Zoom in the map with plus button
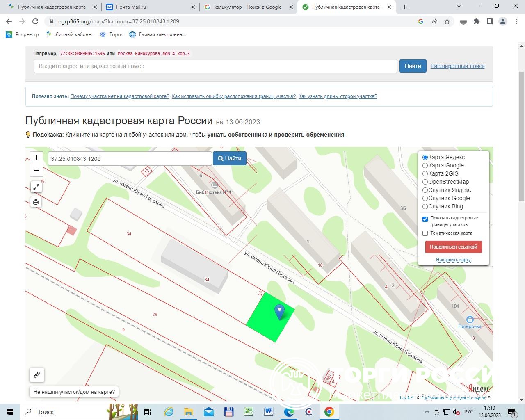Image resolution: width=525 pixels, height=420 pixels. 37,158
